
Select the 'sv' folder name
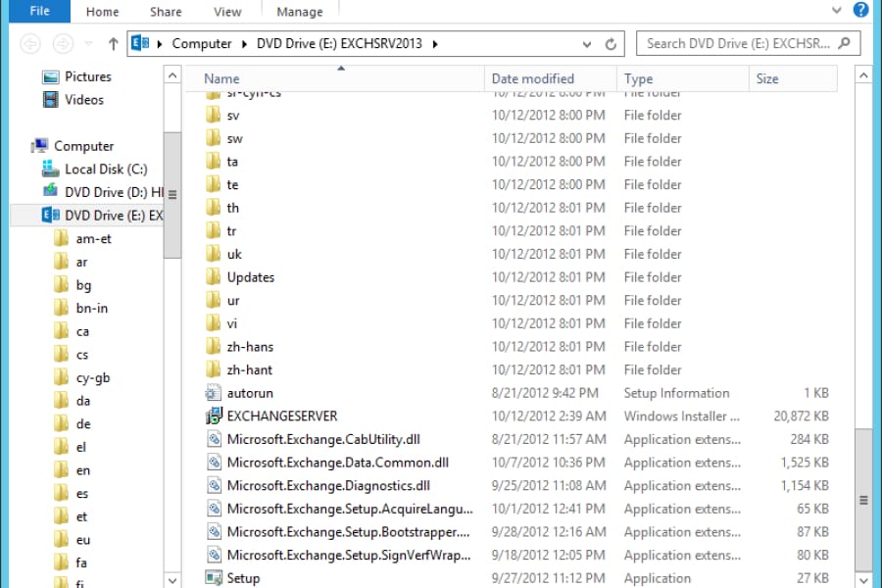point(233,116)
